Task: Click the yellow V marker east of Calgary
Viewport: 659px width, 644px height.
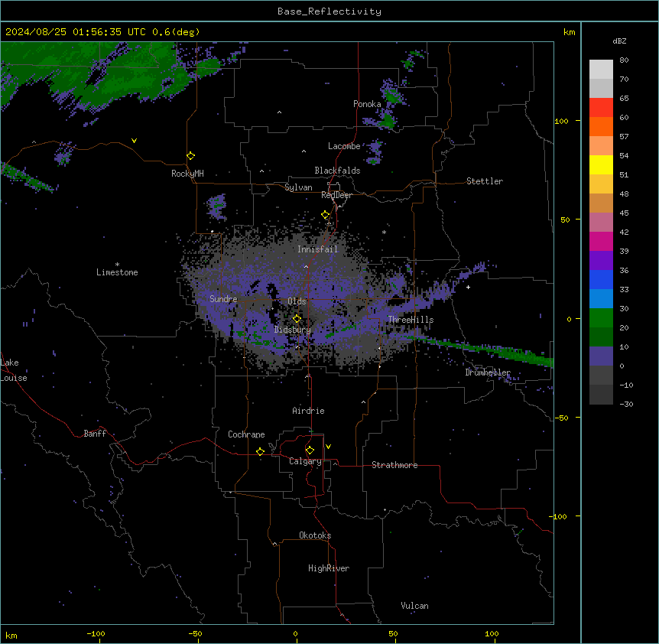Action: coord(328,447)
